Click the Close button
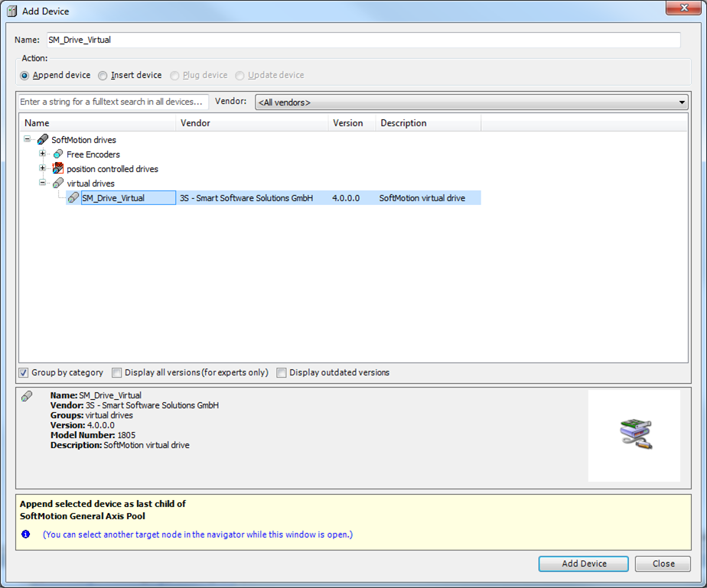The width and height of the screenshot is (707, 588). pos(663,564)
